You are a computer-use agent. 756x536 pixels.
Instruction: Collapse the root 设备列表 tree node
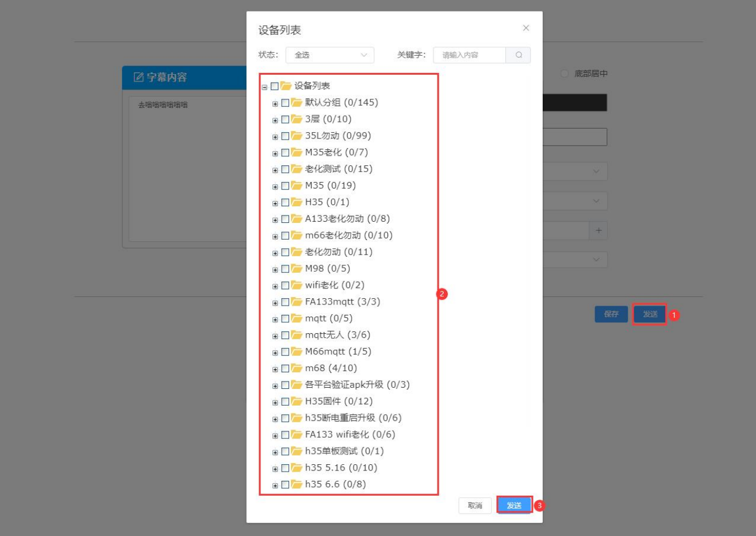(264, 87)
